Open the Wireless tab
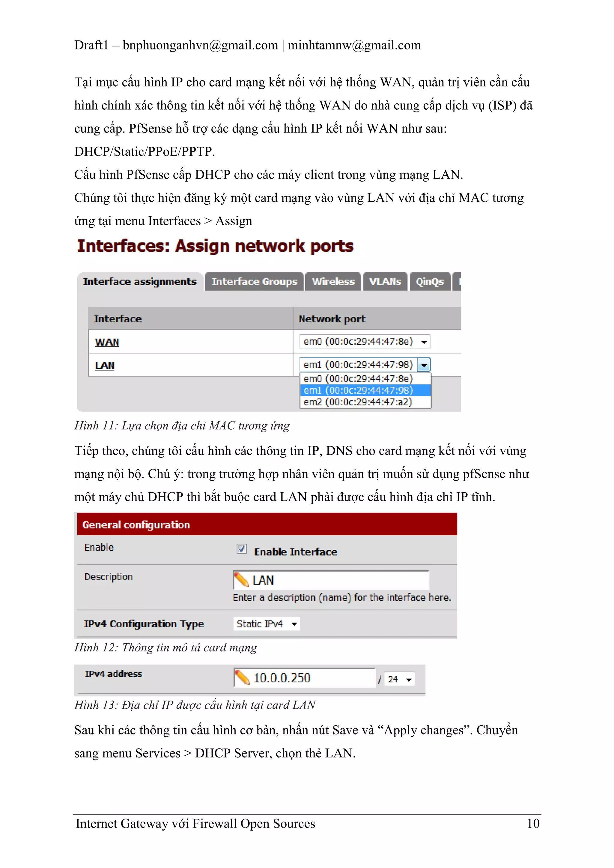 click(x=333, y=282)
